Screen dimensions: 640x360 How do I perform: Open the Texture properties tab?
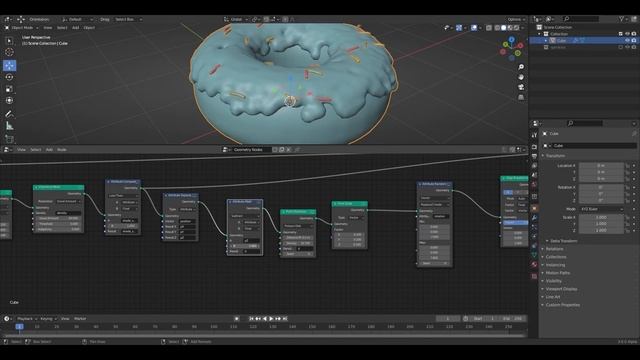(534, 276)
